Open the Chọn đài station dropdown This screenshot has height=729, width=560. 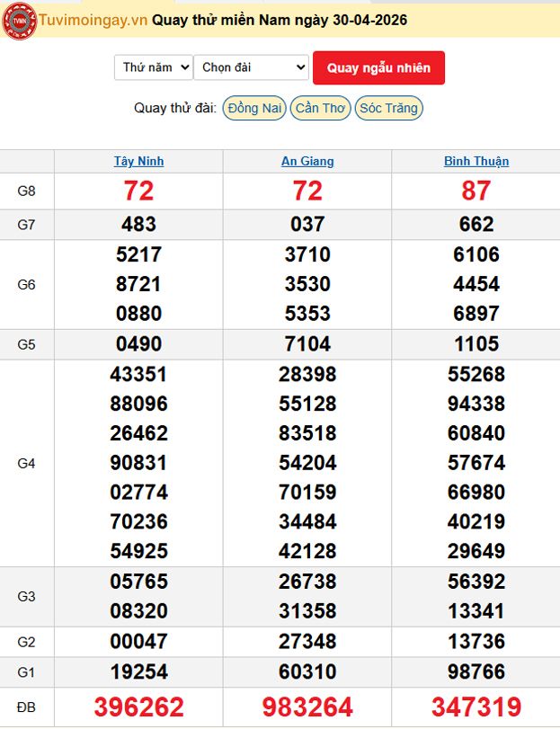[x=251, y=67]
